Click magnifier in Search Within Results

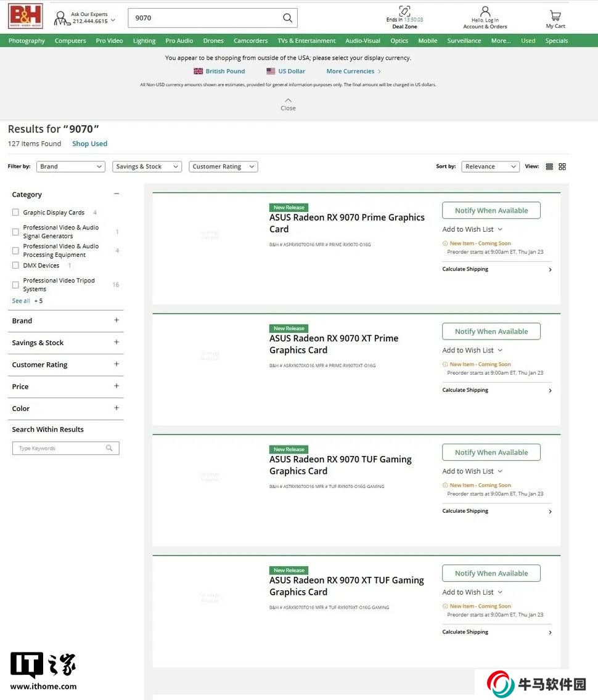[x=109, y=448]
